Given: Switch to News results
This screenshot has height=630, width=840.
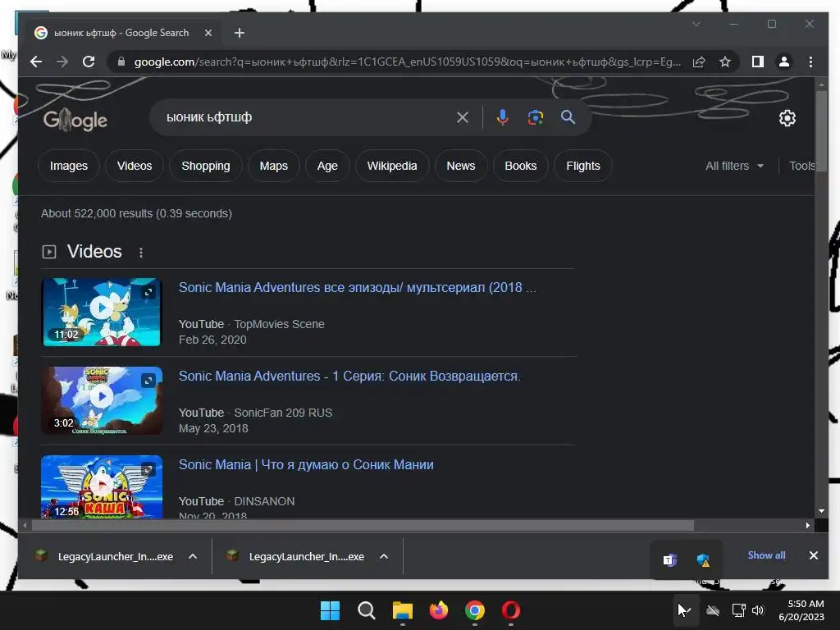Looking at the screenshot, I should (461, 166).
